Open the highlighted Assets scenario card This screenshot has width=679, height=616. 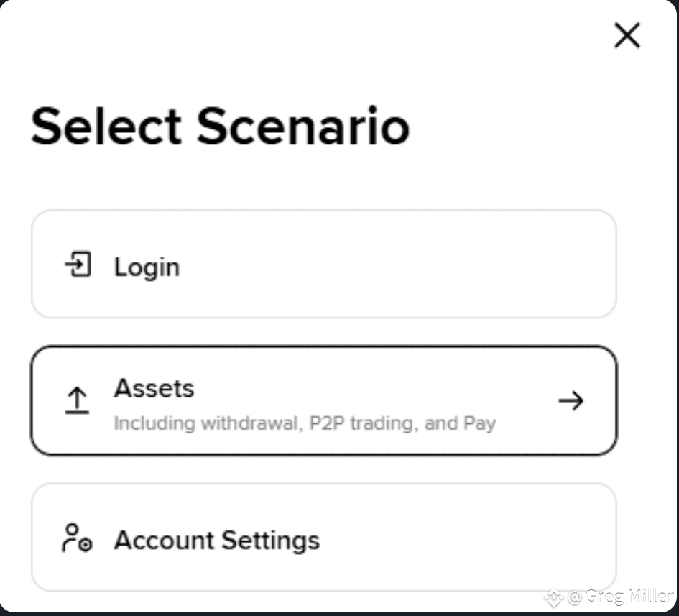pyautogui.click(x=324, y=400)
